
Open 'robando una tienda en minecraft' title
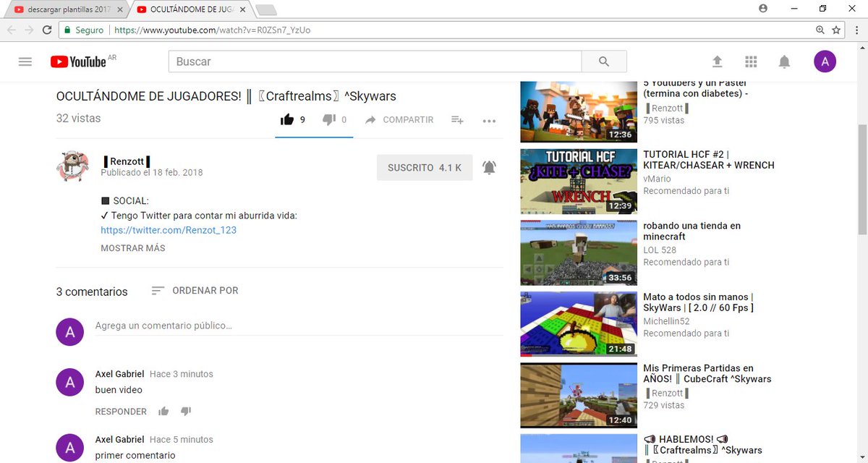[x=692, y=231]
